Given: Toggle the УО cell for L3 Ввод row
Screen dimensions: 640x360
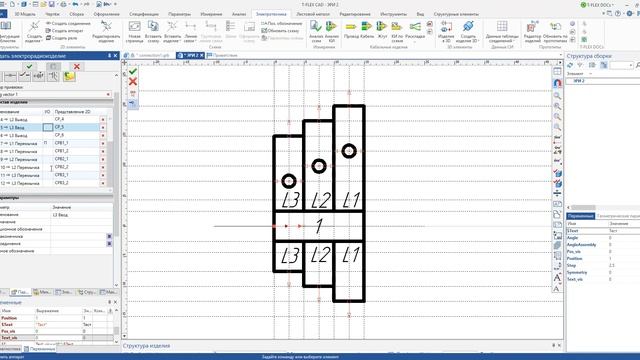Looking at the screenshot, I should point(47,127).
